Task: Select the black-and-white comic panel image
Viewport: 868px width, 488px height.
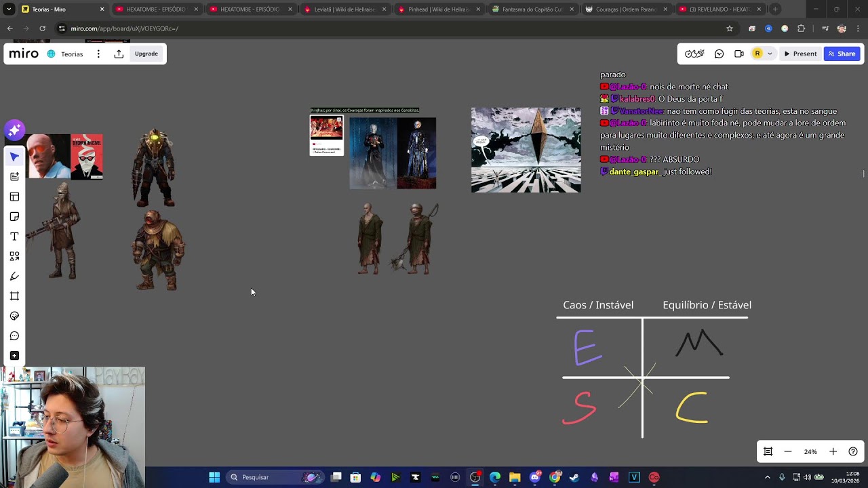Action: click(x=526, y=150)
